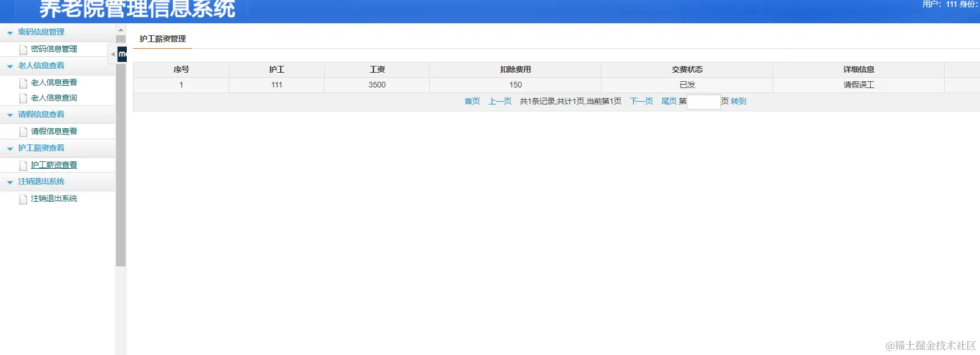The height and width of the screenshot is (355, 980).
Task: Select the 注销退出系统 section header
Action: [x=41, y=181]
